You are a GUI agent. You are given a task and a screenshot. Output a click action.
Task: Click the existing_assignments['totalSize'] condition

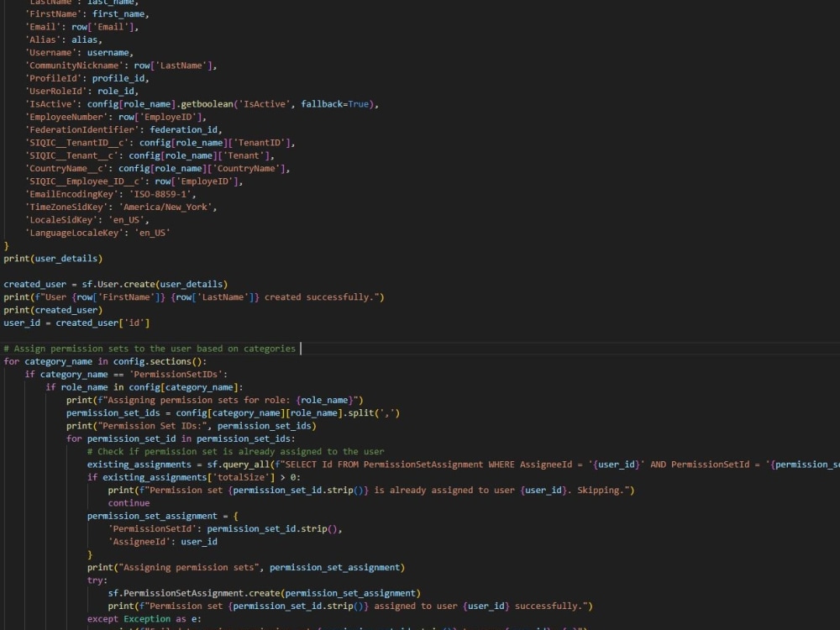coord(188,477)
